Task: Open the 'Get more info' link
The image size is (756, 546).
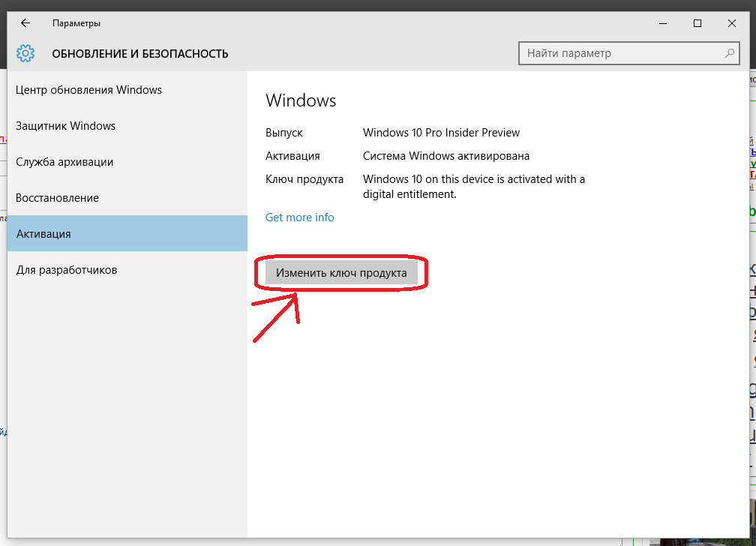Action: pyautogui.click(x=300, y=217)
